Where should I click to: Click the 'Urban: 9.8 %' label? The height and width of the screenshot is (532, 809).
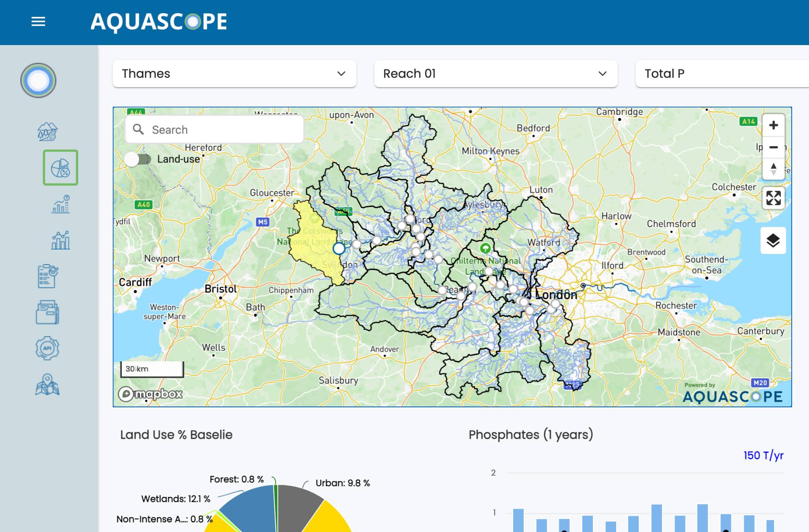pyautogui.click(x=343, y=483)
